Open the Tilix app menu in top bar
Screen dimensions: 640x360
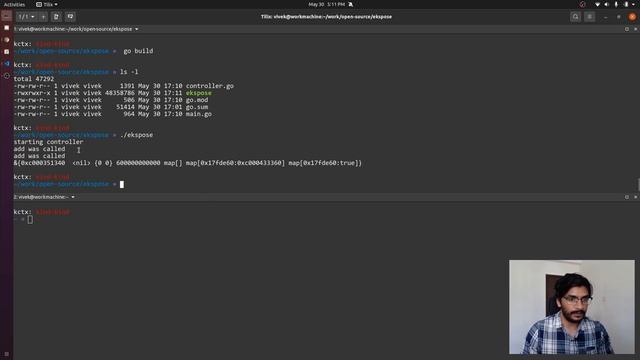tap(47, 4)
